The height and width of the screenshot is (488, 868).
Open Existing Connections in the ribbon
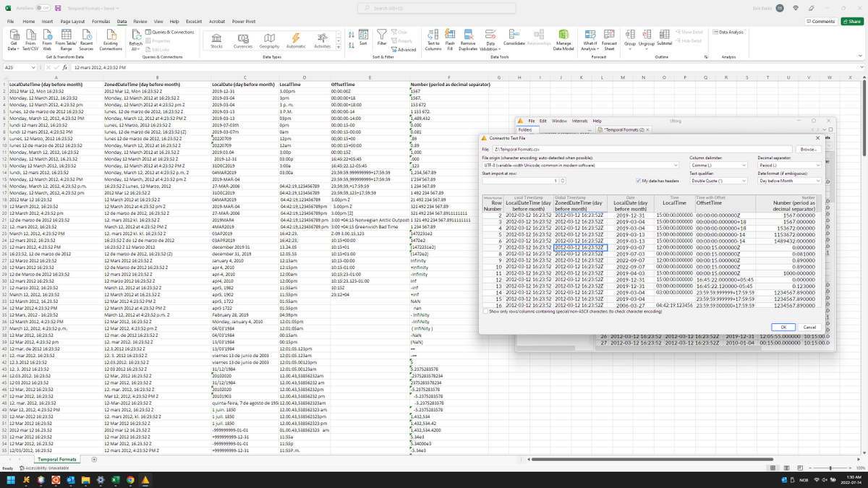tap(111, 41)
